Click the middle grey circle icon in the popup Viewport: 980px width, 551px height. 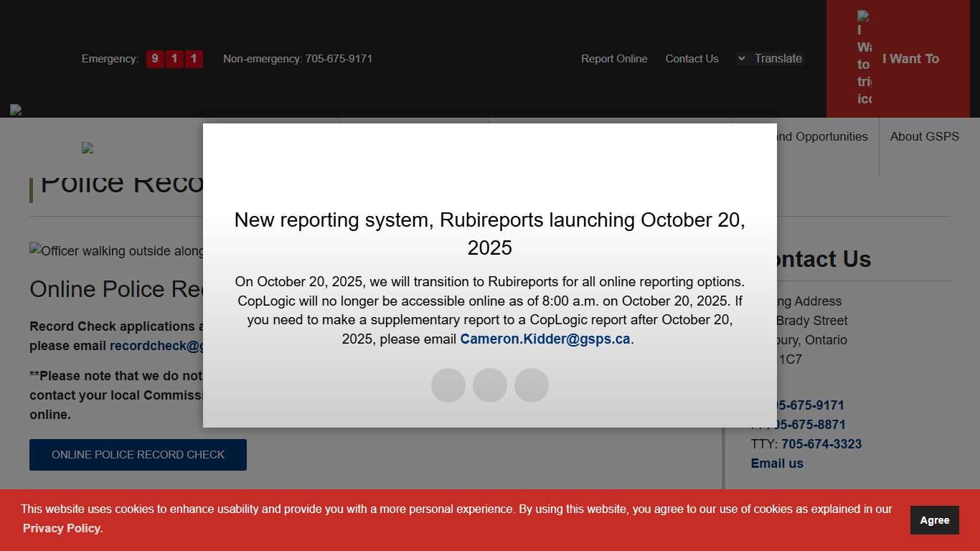[x=490, y=385]
